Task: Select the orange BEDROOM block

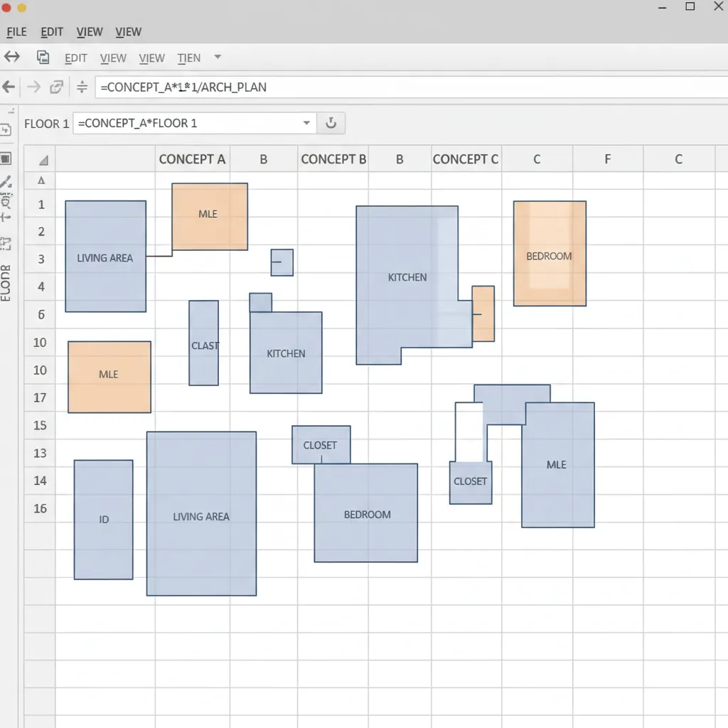Action: click(550, 254)
